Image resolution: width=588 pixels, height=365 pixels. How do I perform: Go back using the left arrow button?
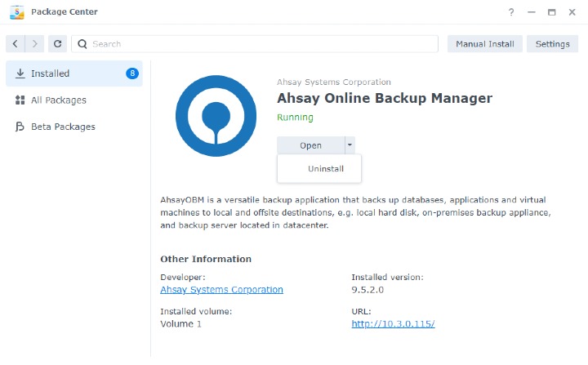(x=16, y=44)
